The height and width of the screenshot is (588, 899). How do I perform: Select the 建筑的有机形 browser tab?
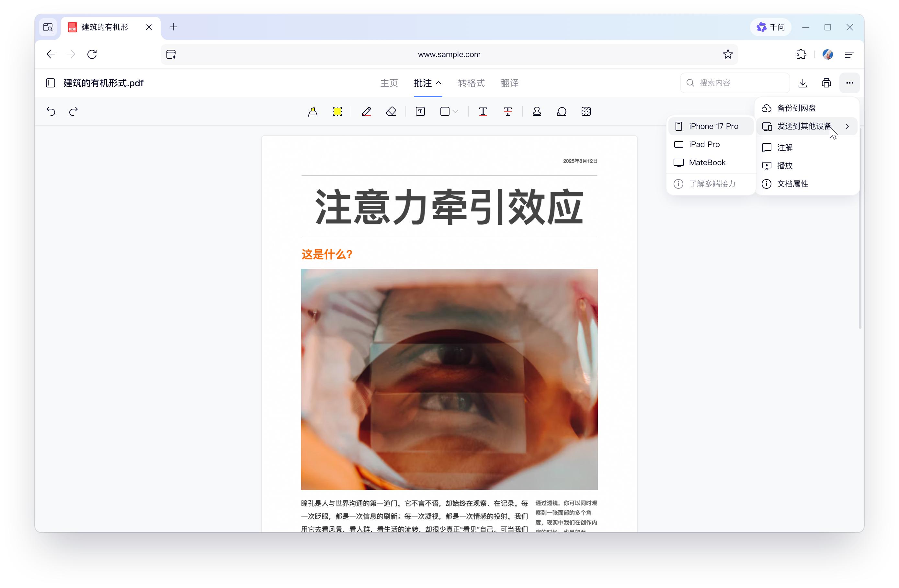[x=110, y=27]
